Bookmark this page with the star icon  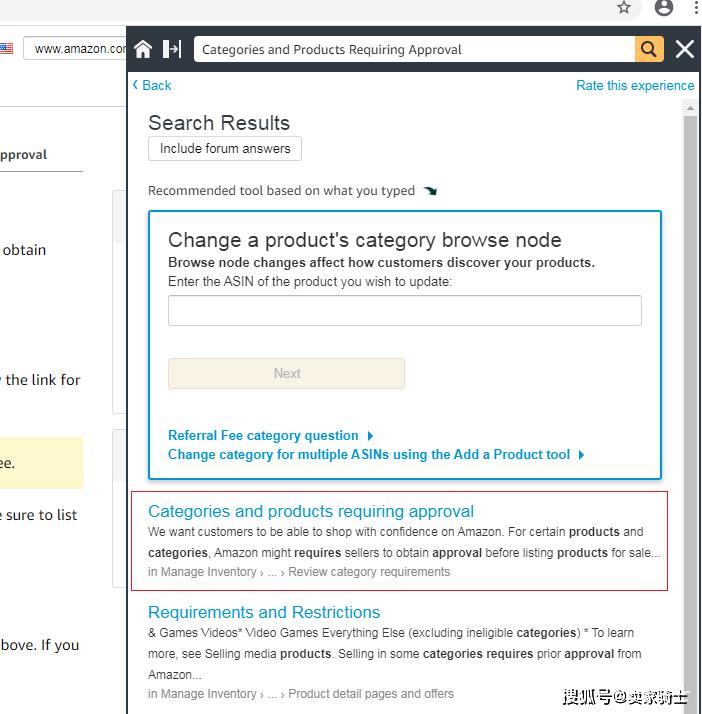pyautogui.click(x=624, y=8)
